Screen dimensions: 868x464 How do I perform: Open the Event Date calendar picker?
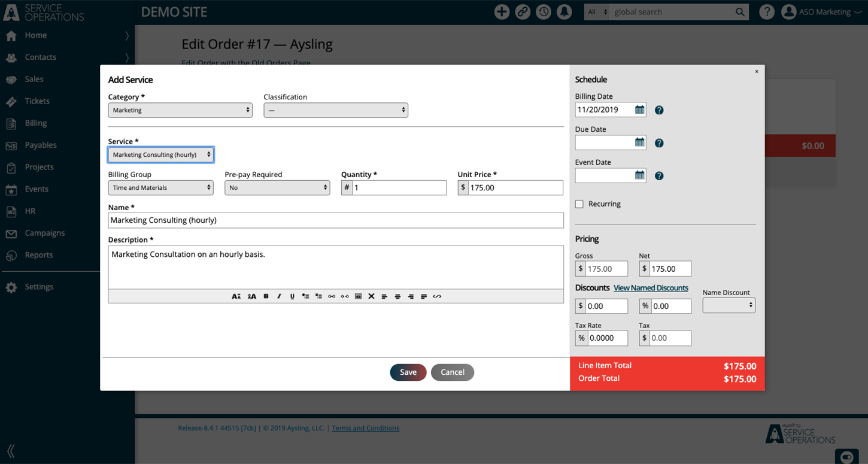(x=640, y=175)
